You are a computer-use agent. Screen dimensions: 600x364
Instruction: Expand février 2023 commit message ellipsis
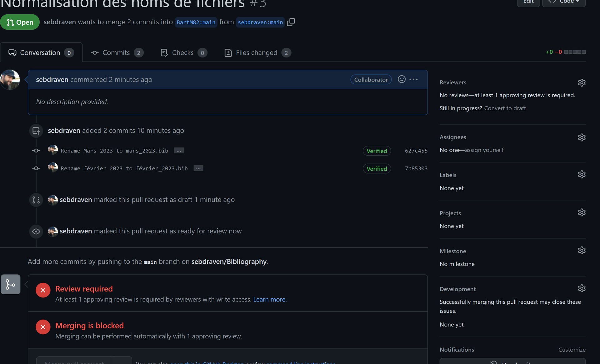[198, 168]
